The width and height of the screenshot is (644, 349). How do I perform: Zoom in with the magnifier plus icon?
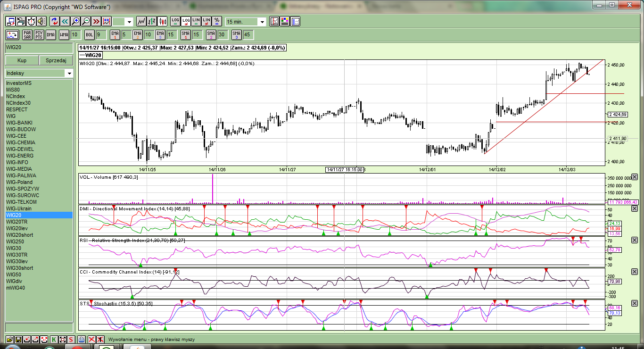coord(75,21)
